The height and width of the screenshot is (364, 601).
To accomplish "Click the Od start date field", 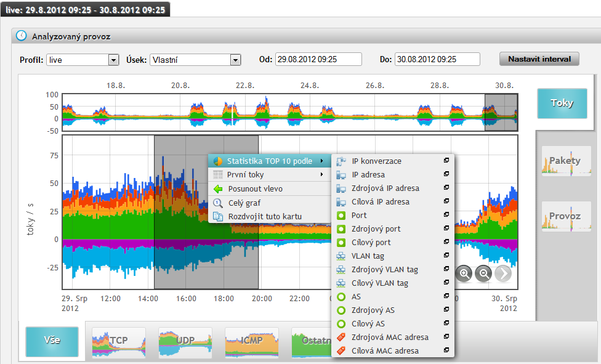I will click(318, 60).
